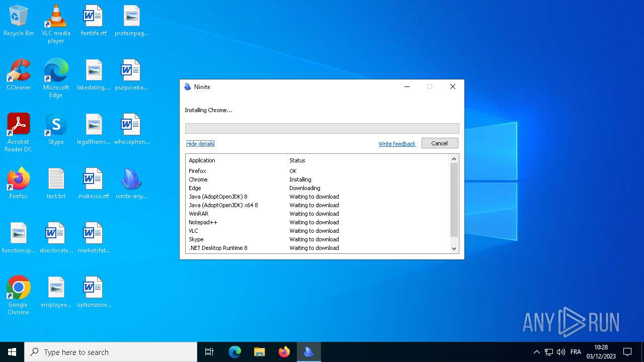Viewport: 644px width, 362px height.
Task: Open File Explorer from the taskbar
Action: pos(260,352)
